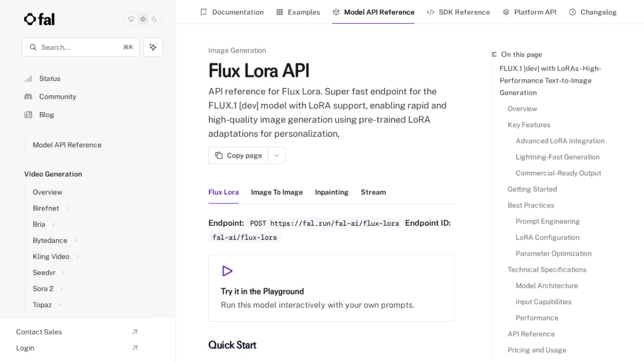This screenshot has width=644, height=362.
Task: Open the Community Discord icon
Action: (28, 97)
